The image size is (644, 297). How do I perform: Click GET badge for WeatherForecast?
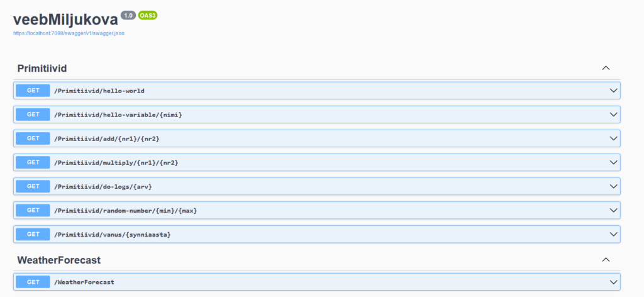33,282
